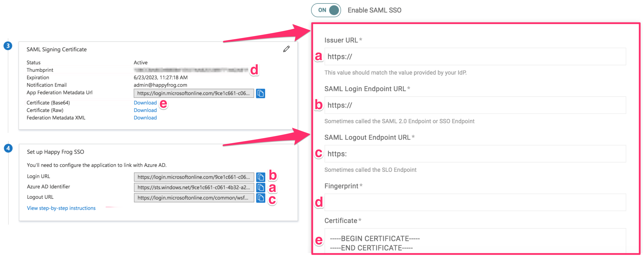
Task: Click the App Federation Metadata Url text box
Action: click(x=193, y=93)
